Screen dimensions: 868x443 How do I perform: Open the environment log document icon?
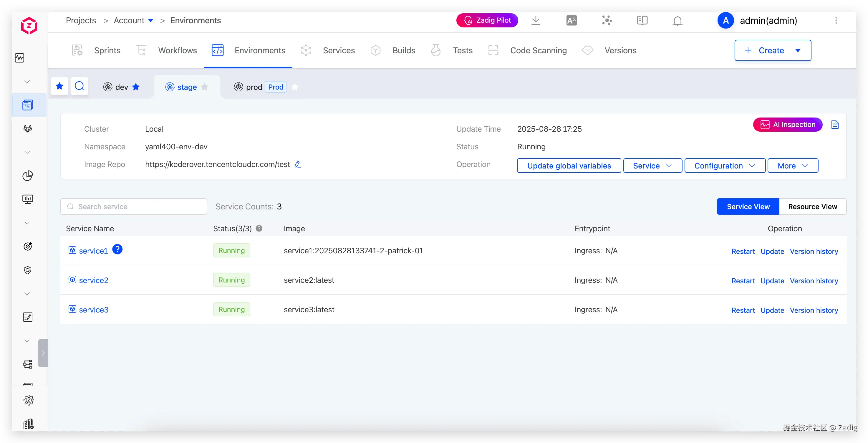point(835,125)
